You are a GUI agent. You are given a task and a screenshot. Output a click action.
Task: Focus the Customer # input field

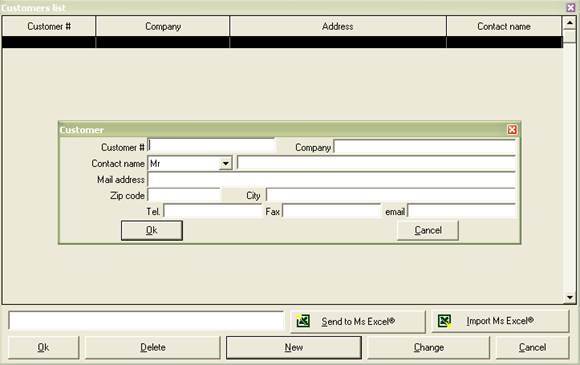click(x=212, y=146)
